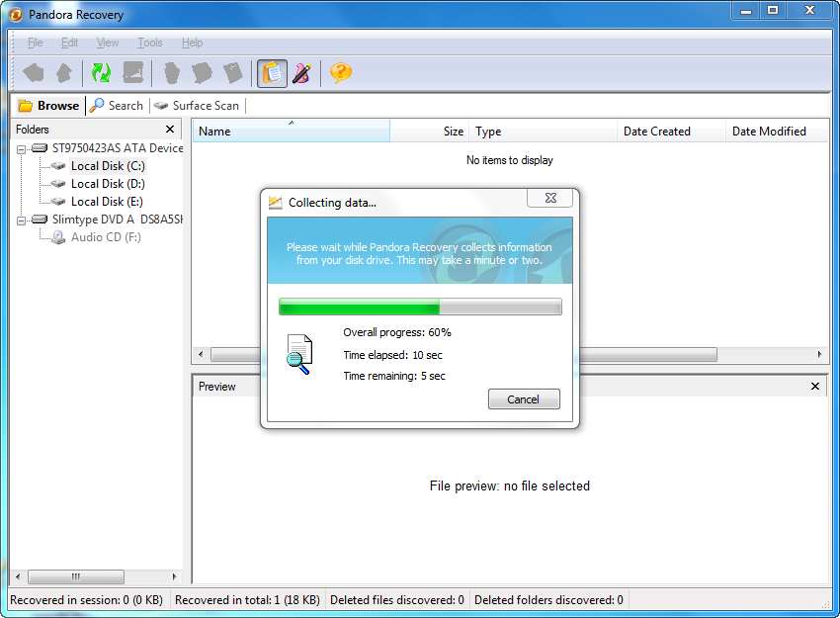840x618 pixels.
Task: Open help via orange question mark icon
Action: (341, 72)
